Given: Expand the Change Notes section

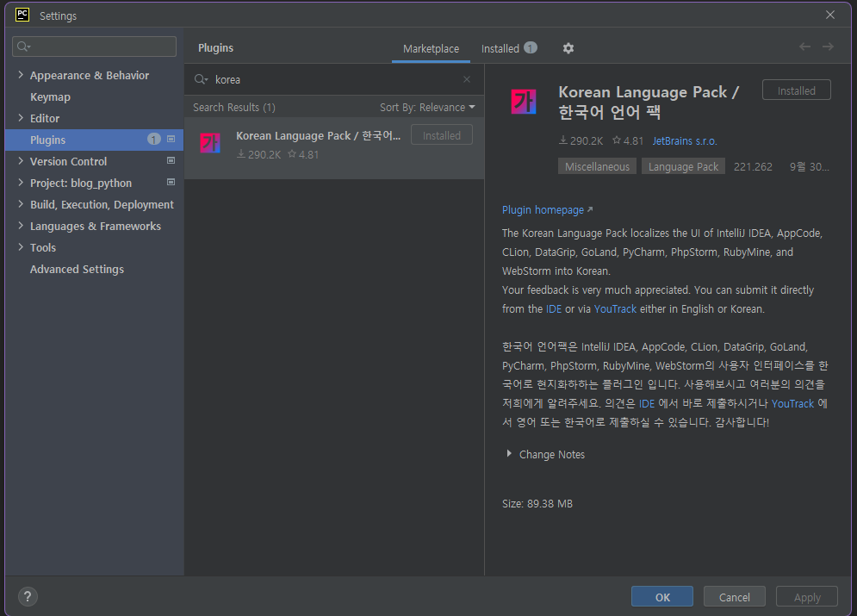Looking at the screenshot, I should pos(509,454).
